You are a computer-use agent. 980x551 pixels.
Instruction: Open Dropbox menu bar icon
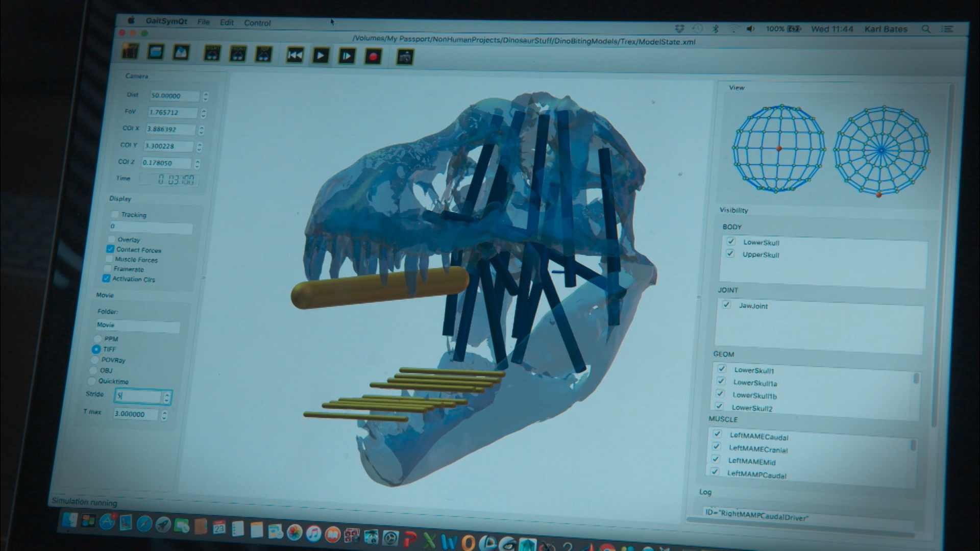click(679, 29)
